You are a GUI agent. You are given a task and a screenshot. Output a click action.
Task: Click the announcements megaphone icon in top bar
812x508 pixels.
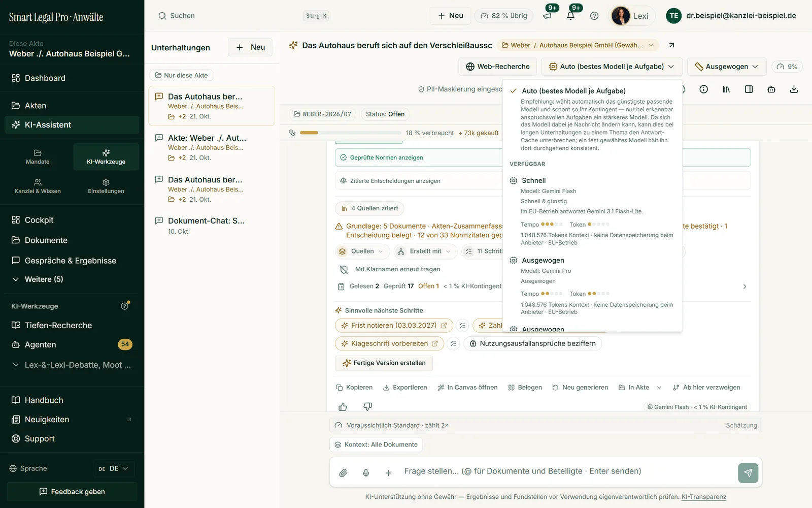coord(547,16)
